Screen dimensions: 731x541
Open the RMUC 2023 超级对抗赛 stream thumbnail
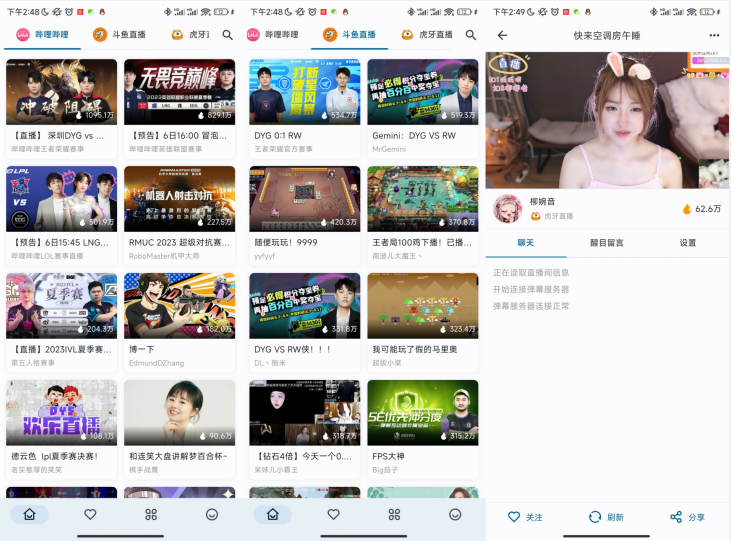180,199
